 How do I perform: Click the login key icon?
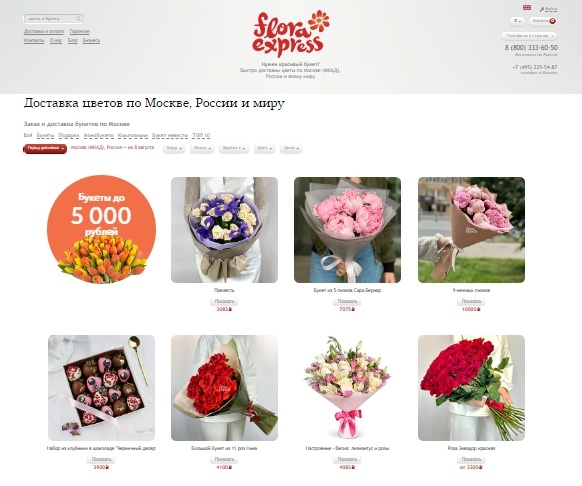(542, 9)
